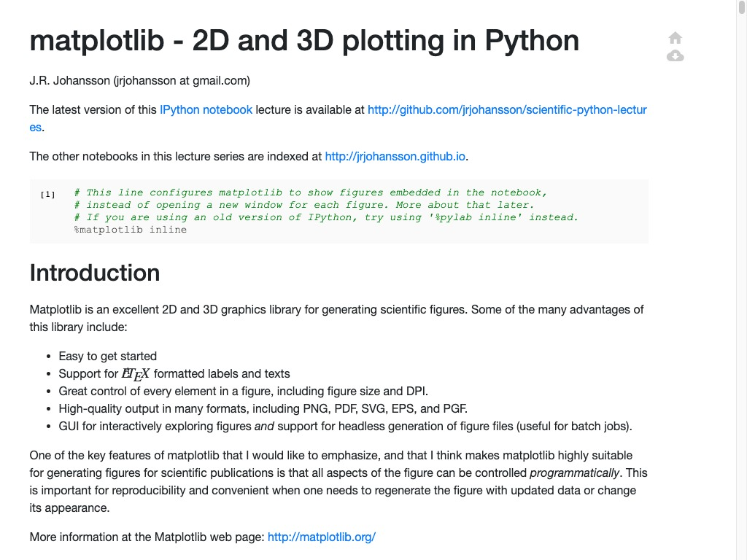Click the cloud download icon
The image size is (747, 560).
tap(676, 56)
